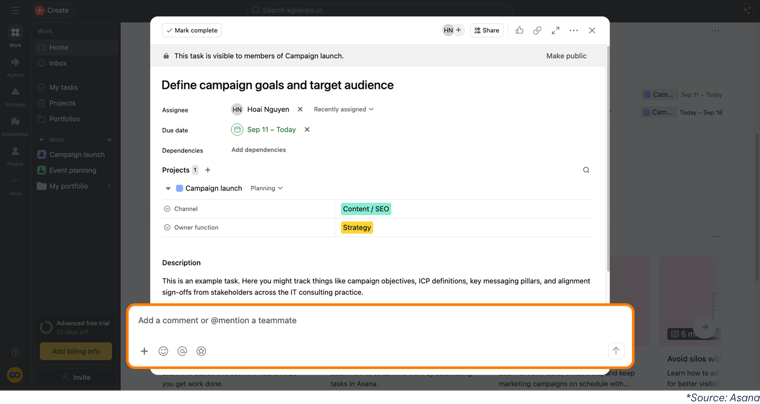Add the task to another project with plus
This screenshot has width=760, height=404.
(207, 170)
